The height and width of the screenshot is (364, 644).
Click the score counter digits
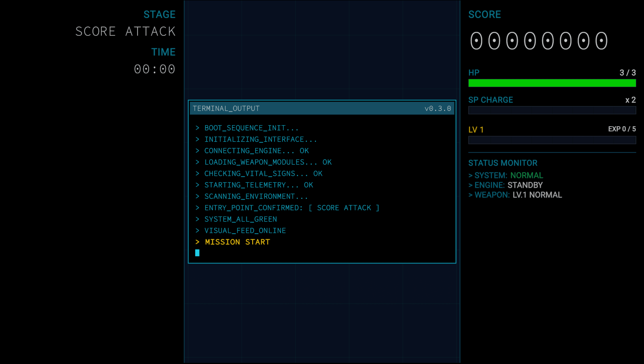coord(539,41)
